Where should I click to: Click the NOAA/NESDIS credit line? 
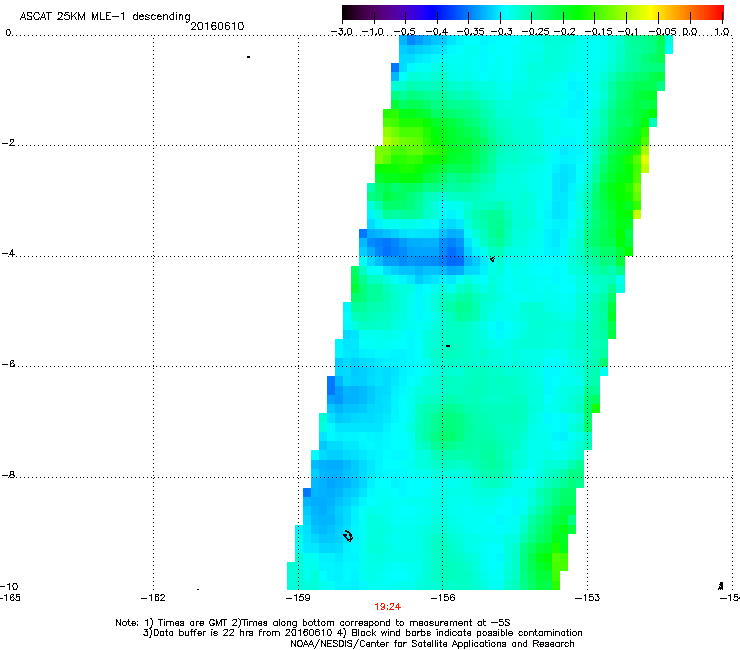(x=432, y=644)
